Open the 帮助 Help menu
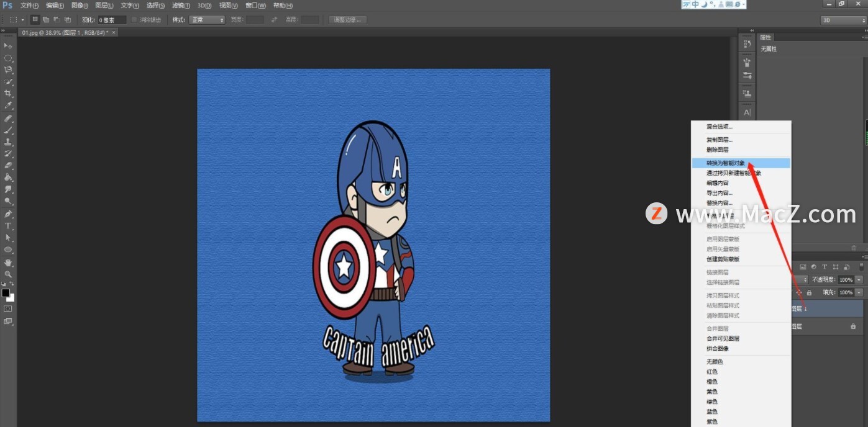 pyautogui.click(x=283, y=6)
